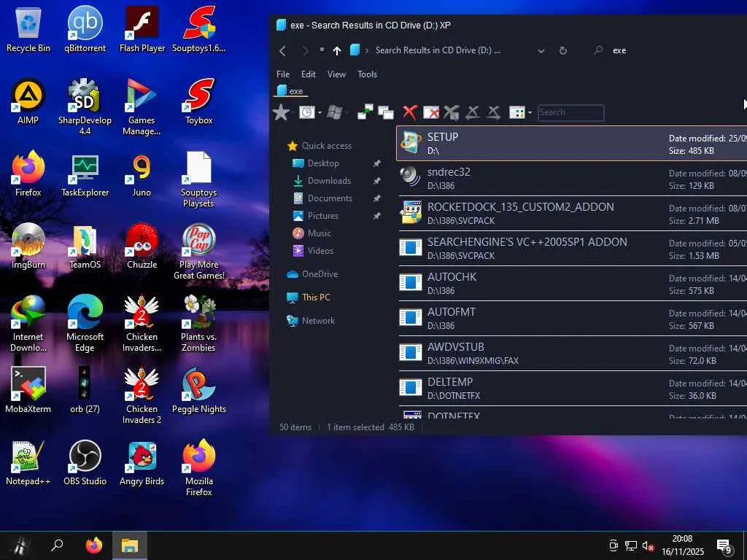The image size is (747, 560).
Task: Click the chevron before Search Results breadcrumb
Action: click(367, 50)
